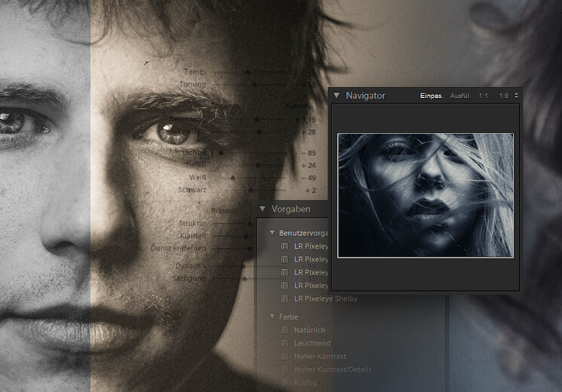Click the woman portrait Navigator preview
The image size is (562, 392).
click(x=425, y=195)
